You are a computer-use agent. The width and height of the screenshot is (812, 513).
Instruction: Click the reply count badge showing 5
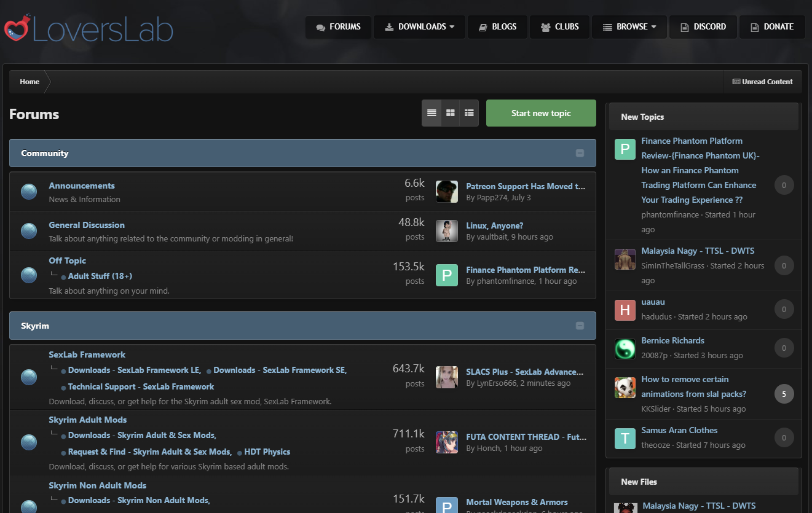pyautogui.click(x=784, y=394)
